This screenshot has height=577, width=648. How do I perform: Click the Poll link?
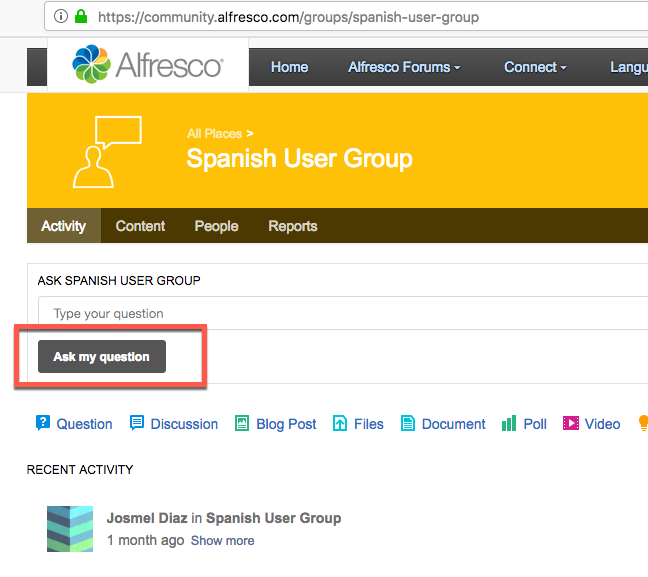click(535, 424)
